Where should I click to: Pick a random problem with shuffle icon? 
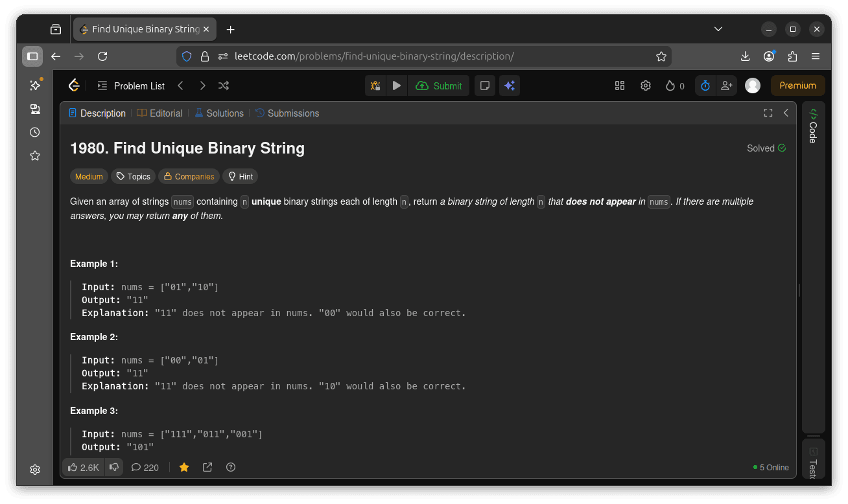(x=223, y=86)
